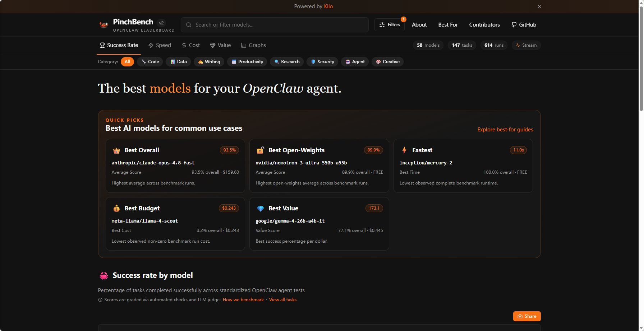Image resolution: width=644 pixels, height=331 pixels.
Task: Click the Cost dollar icon
Action: 184,45
